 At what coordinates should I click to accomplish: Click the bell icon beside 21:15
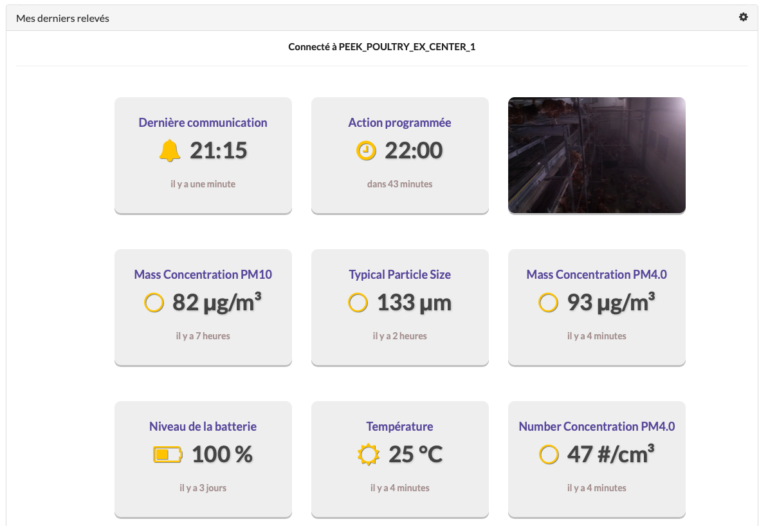[170, 150]
